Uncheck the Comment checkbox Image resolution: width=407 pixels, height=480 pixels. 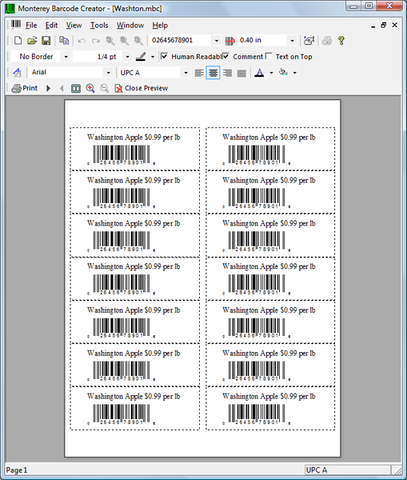[x=226, y=56]
